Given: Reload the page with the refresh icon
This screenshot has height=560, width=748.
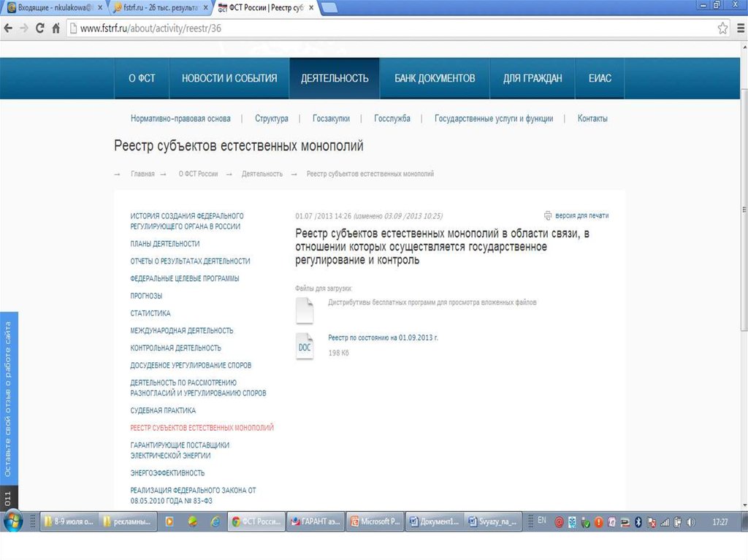Looking at the screenshot, I should tap(39, 28).
